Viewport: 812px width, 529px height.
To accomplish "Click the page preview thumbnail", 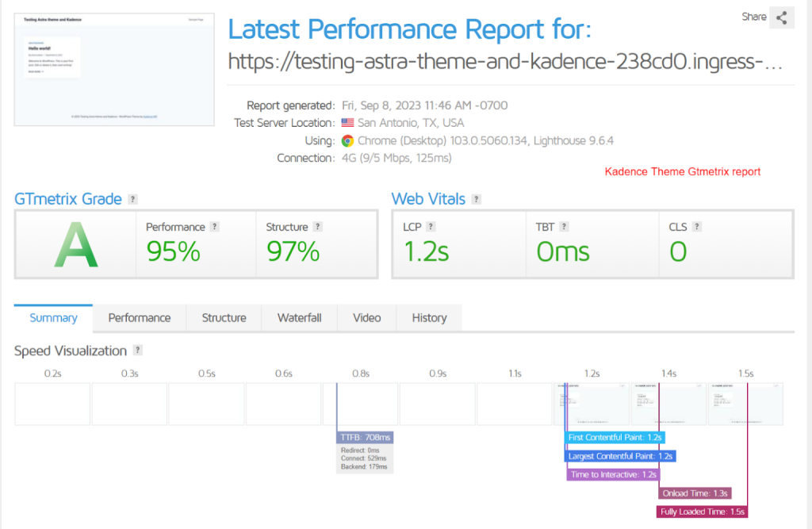I will point(113,69).
